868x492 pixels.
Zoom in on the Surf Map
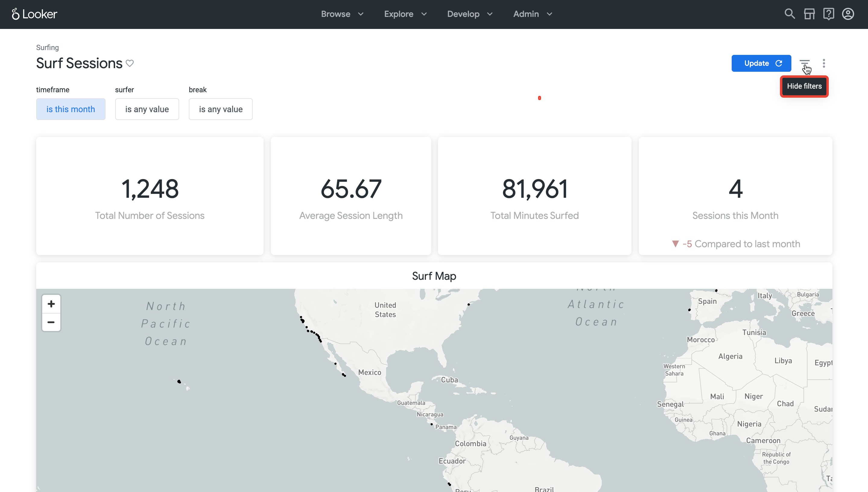(51, 304)
